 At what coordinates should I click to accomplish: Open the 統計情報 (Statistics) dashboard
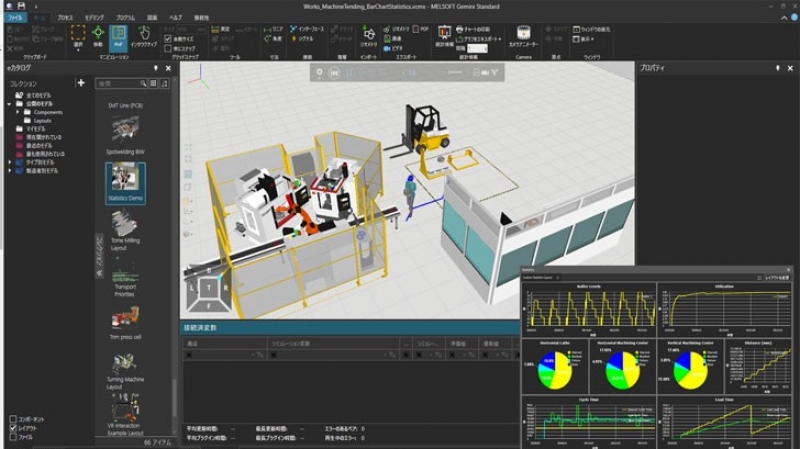pyautogui.click(x=444, y=37)
